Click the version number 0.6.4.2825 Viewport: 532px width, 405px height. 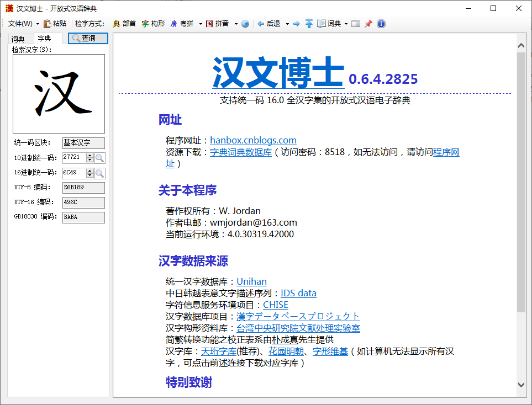[383, 79]
